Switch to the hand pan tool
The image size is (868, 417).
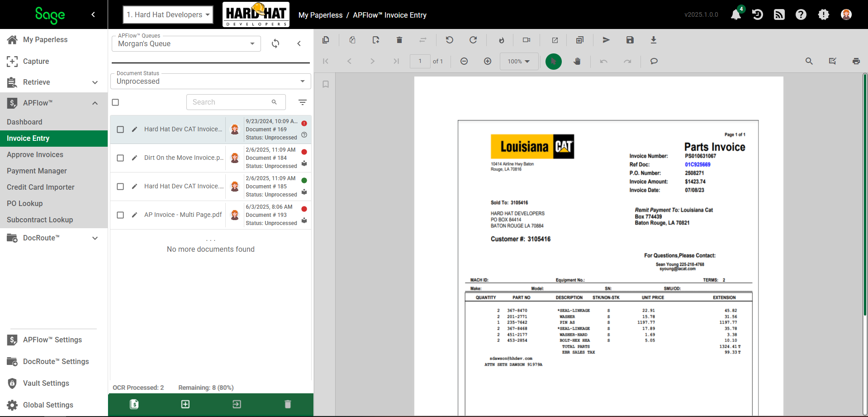(577, 61)
